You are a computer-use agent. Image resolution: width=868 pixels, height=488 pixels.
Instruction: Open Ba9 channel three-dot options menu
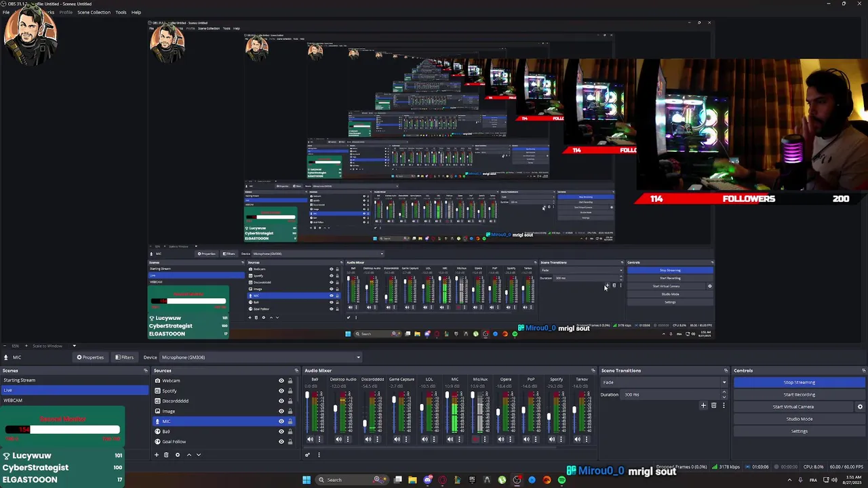pyautogui.click(x=319, y=439)
